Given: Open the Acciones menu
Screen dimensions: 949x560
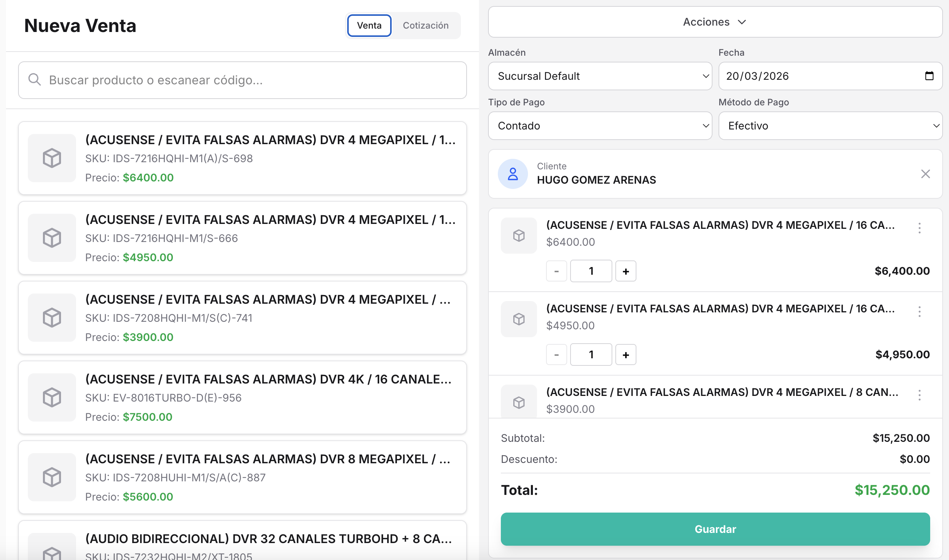Looking at the screenshot, I should click(715, 22).
